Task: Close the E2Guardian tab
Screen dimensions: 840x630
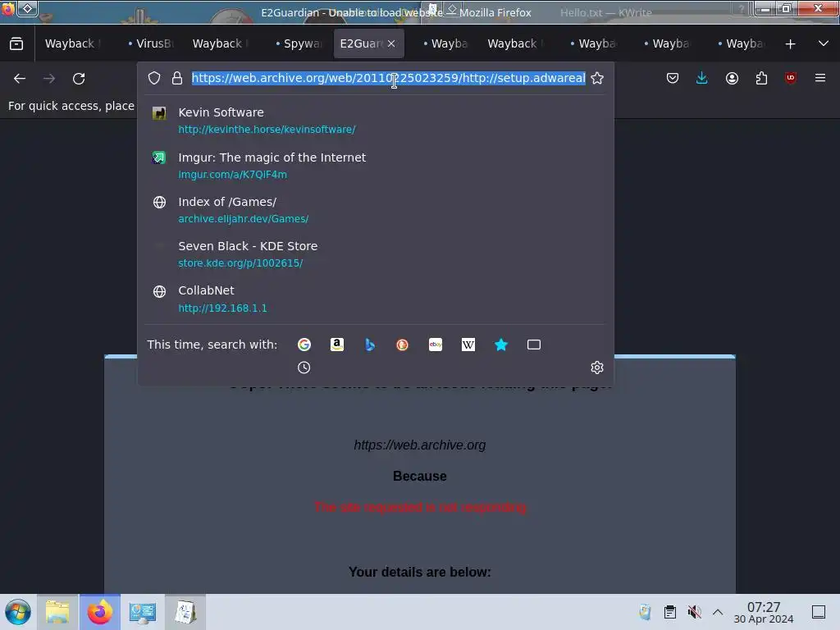Action: click(x=391, y=43)
